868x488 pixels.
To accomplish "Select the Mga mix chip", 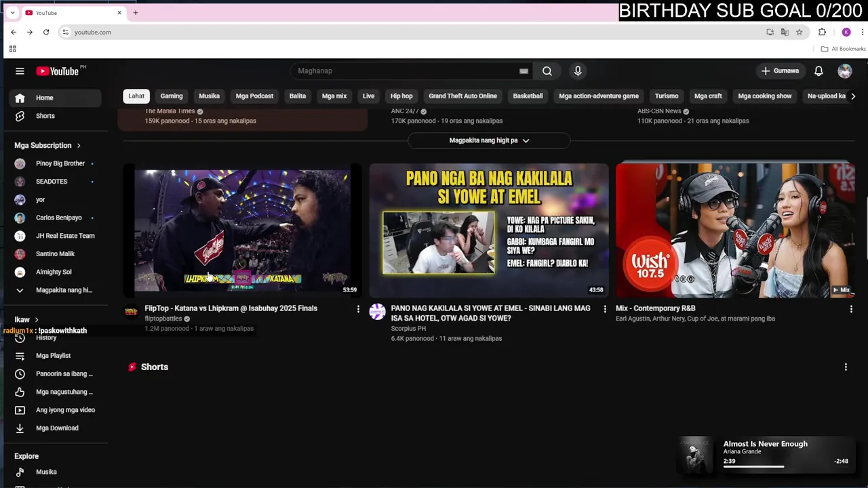I will (334, 96).
